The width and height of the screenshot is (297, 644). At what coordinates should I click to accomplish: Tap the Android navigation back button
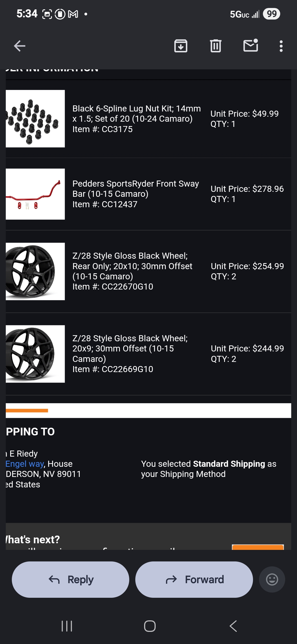[x=233, y=626]
